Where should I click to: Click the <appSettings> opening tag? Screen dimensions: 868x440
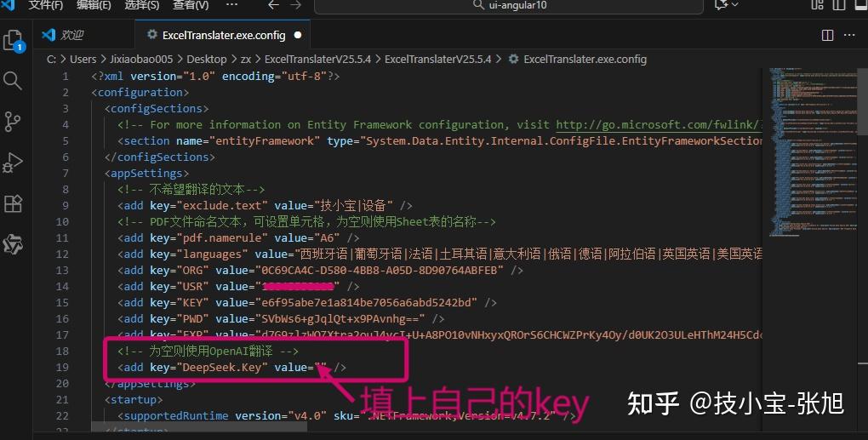tap(146, 174)
